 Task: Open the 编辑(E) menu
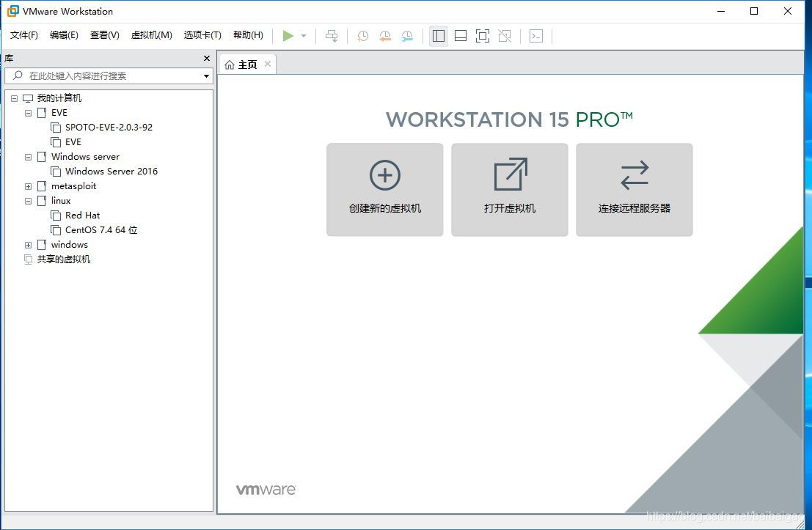[65, 35]
